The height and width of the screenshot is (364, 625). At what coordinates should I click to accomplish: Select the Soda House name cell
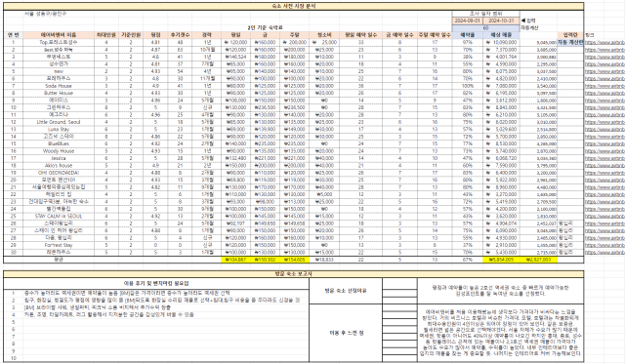tap(59, 86)
